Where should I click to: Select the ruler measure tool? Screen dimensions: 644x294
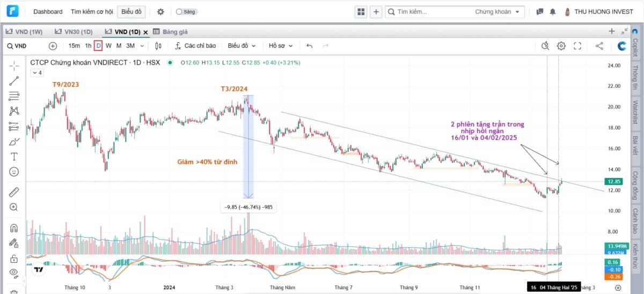14,192
